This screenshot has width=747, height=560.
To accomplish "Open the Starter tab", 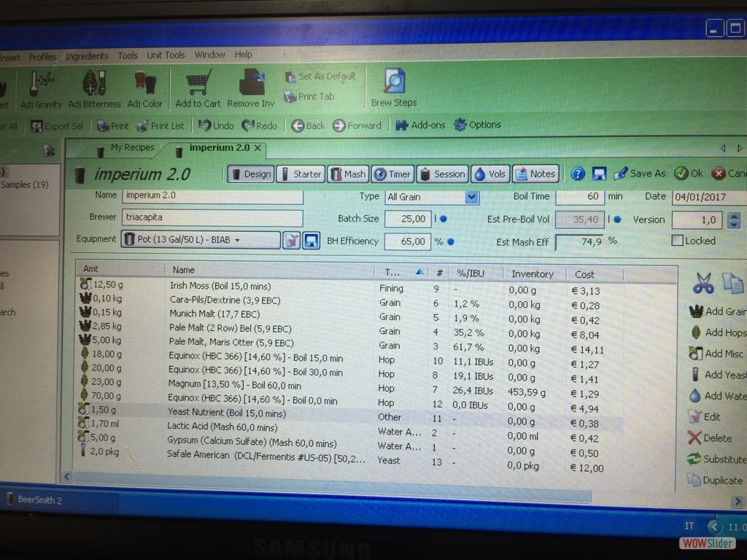I will tap(301, 174).
